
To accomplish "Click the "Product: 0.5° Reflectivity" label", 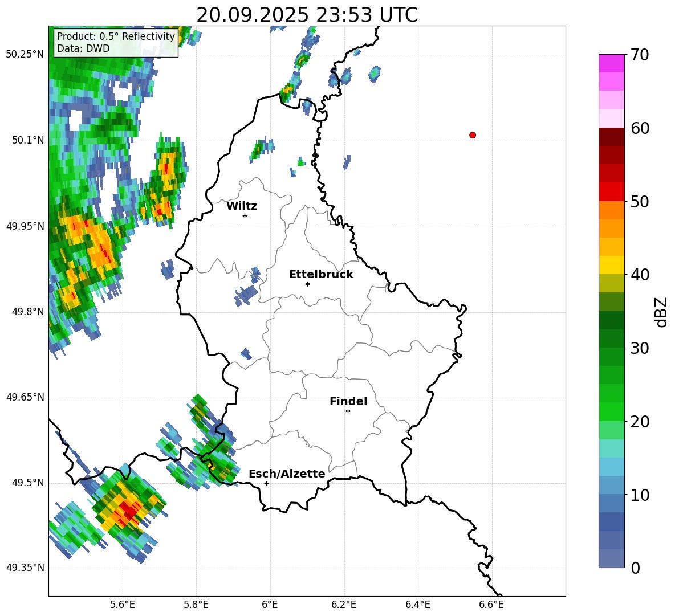I will pos(116,36).
